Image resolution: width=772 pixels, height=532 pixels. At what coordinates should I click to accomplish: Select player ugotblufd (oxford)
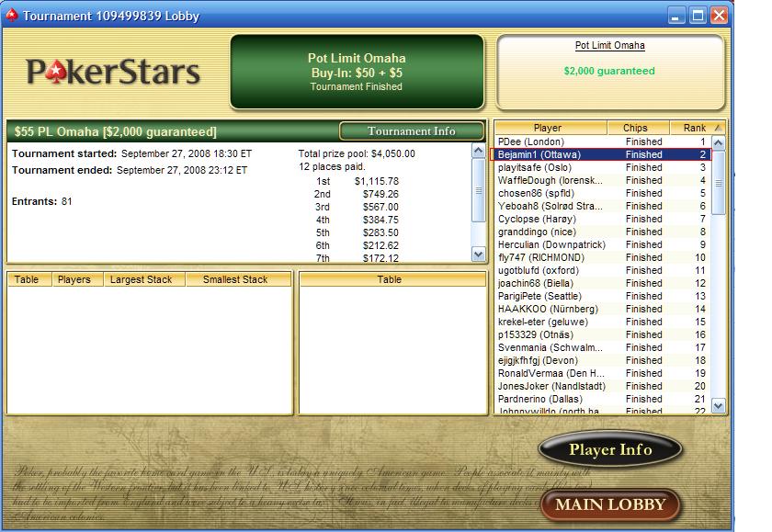coord(602,270)
